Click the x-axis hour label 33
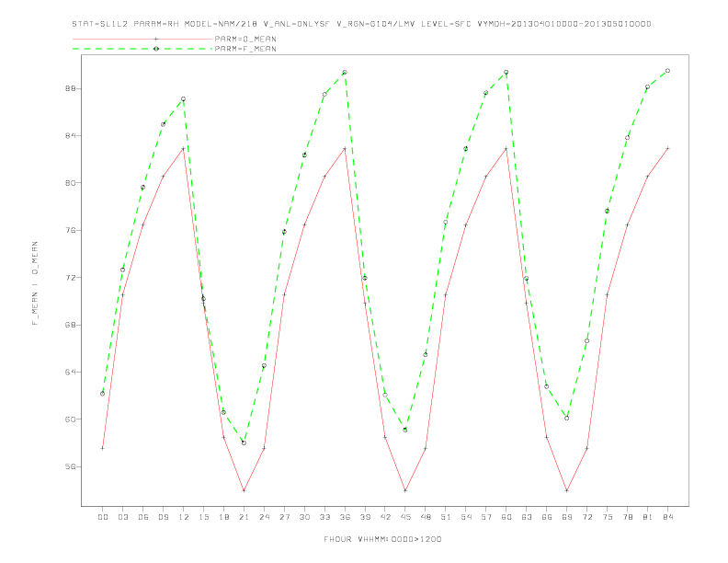This screenshot has width=728, height=563. (324, 517)
